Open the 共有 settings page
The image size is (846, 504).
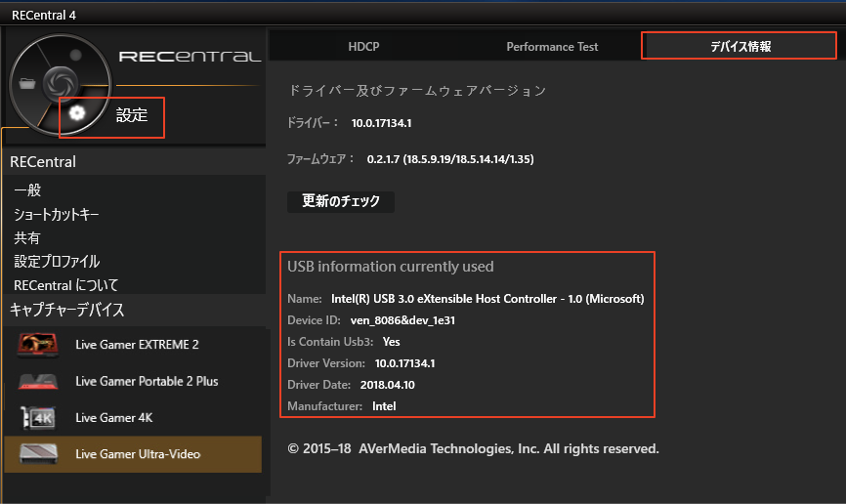tap(27, 238)
